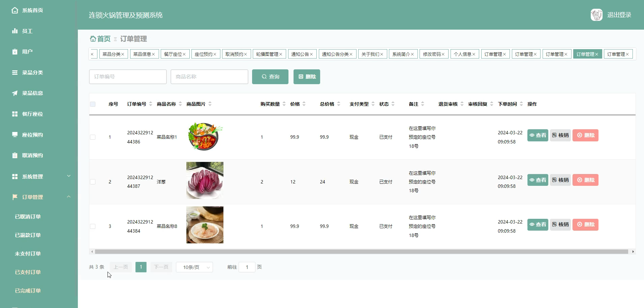The height and width of the screenshot is (308, 644).
Task: Click the horizontal table scrollbar
Action: tap(361, 252)
